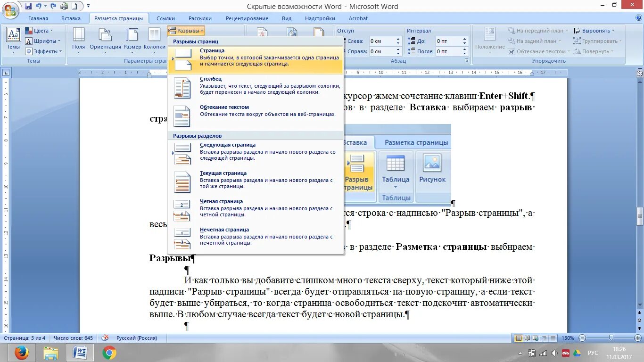Open theme Цвета (Colors) dropdown
This screenshot has height=362, width=644.
click(40, 31)
